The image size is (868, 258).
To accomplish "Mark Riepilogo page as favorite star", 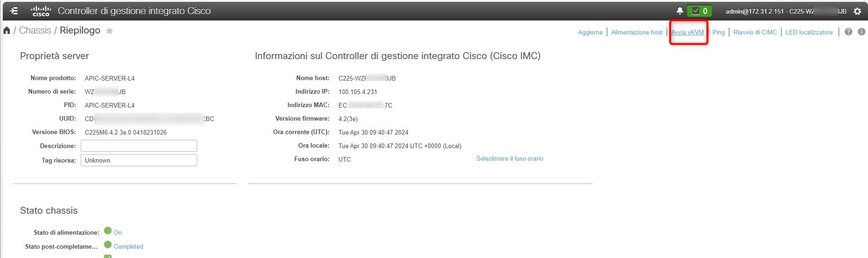I will tap(110, 31).
